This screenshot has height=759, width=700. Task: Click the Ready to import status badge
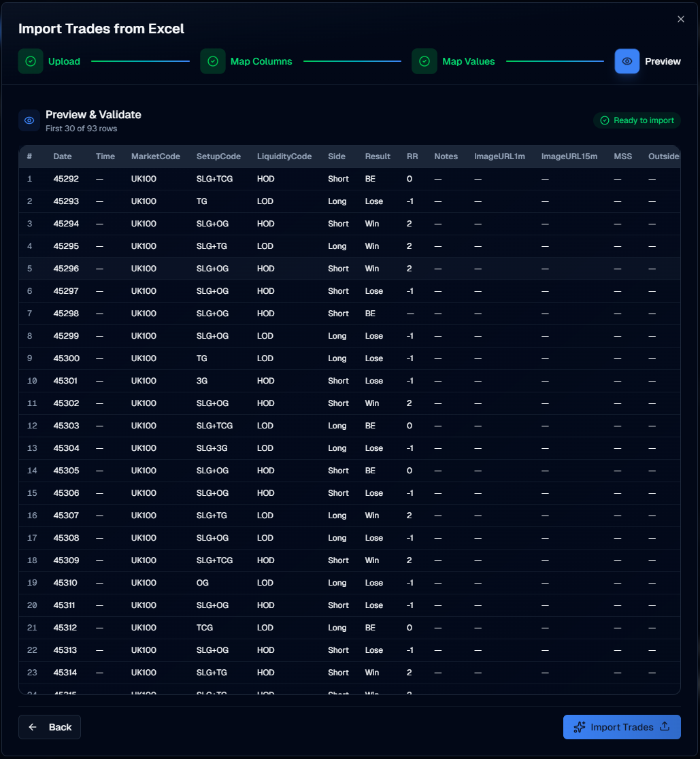pyautogui.click(x=637, y=120)
